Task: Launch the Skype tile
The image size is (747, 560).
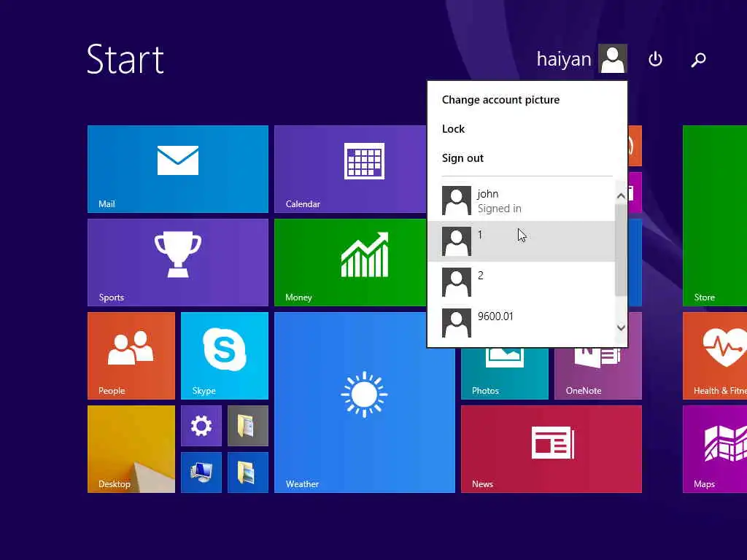Action: pyautogui.click(x=225, y=356)
